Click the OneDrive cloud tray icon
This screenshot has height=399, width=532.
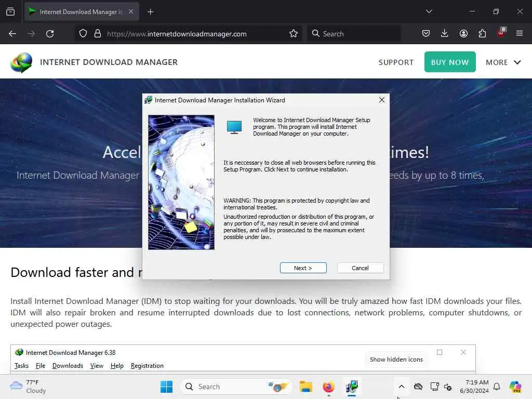pos(418,387)
